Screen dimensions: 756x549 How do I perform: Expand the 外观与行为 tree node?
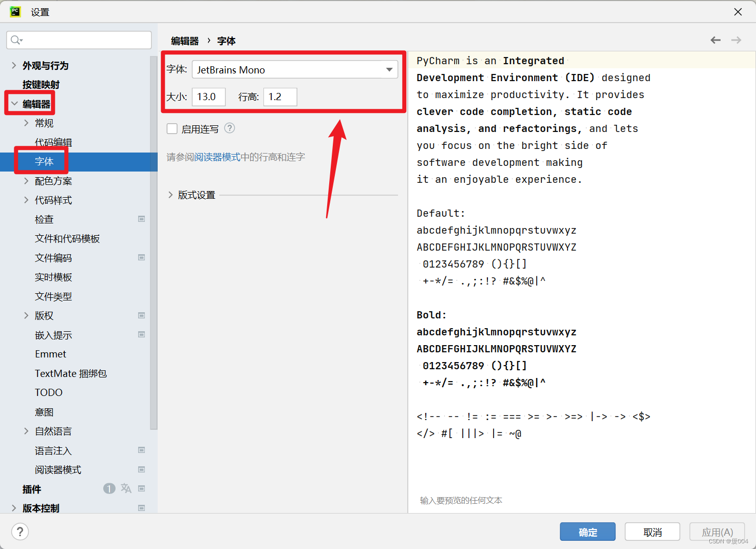click(x=14, y=65)
